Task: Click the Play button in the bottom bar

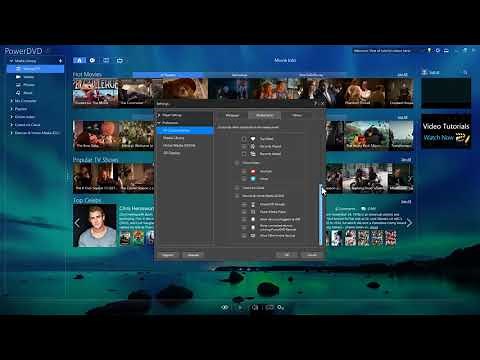Action: [x=240, y=307]
